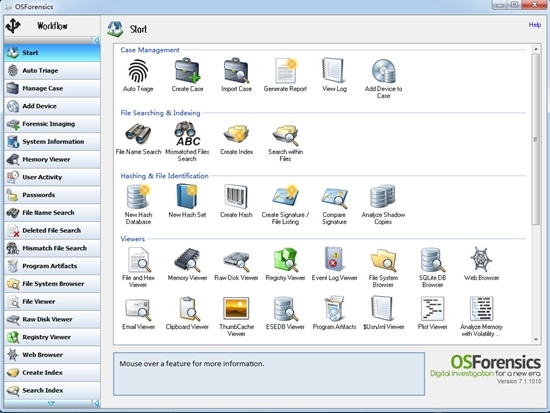Open Manage Case from sidebar
This screenshot has height=413, width=550.
point(52,88)
